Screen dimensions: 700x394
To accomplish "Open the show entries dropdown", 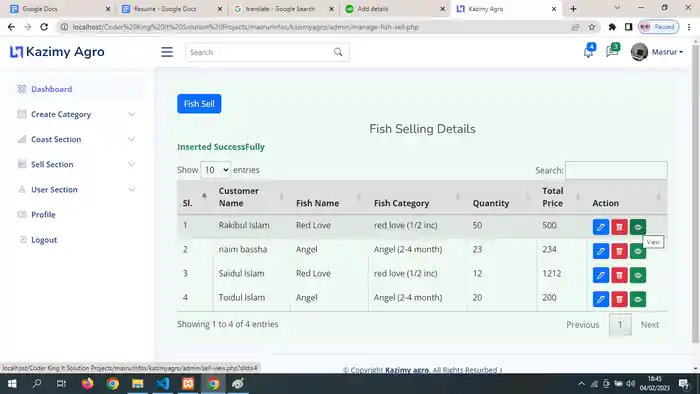I will click(x=216, y=170).
